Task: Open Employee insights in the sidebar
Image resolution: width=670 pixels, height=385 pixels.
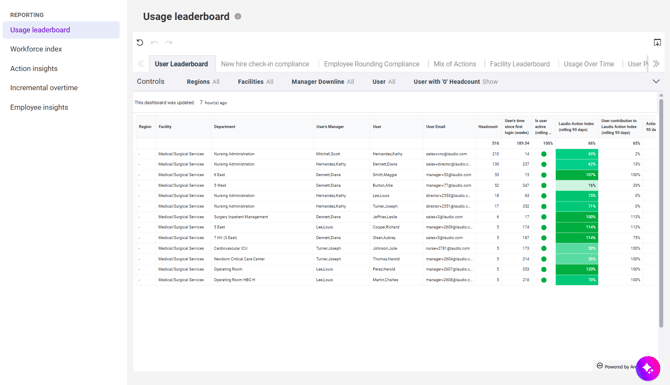Action: coord(39,107)
